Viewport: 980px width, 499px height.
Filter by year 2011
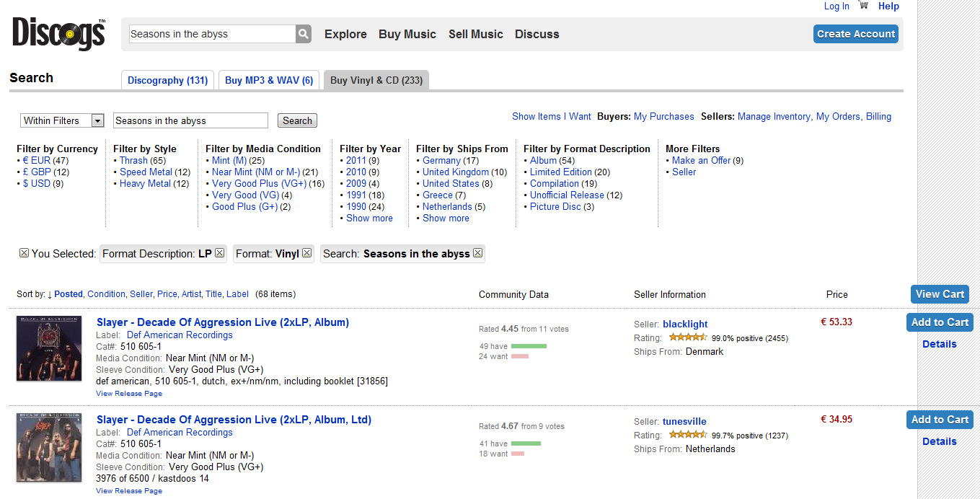[356, 160]
